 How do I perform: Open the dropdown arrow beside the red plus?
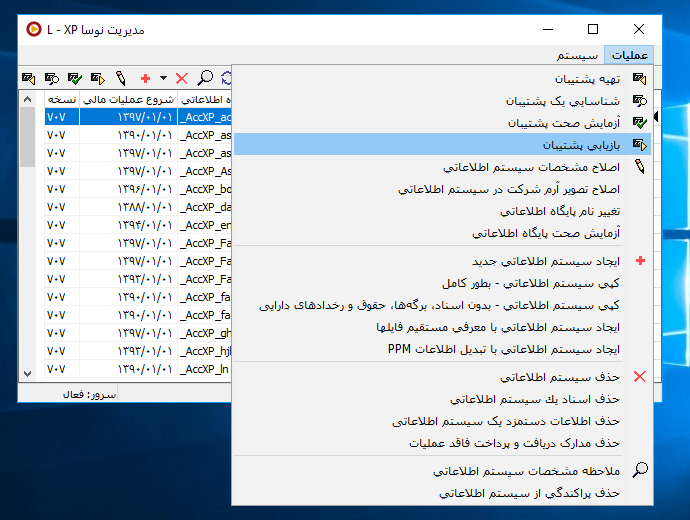(x=162, y=77)
